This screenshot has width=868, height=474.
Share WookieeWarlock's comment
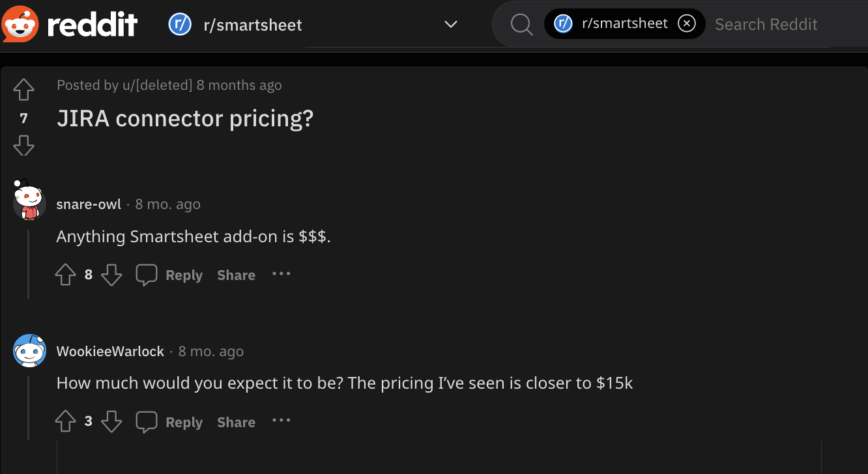236,421
